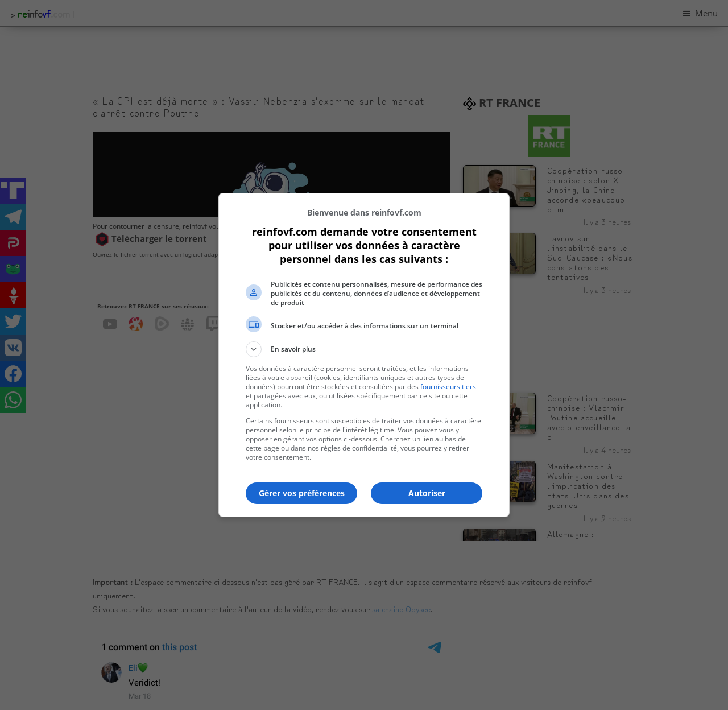
Task: Click 'Gérer vos préférences' button
Action: coord(301,493)
